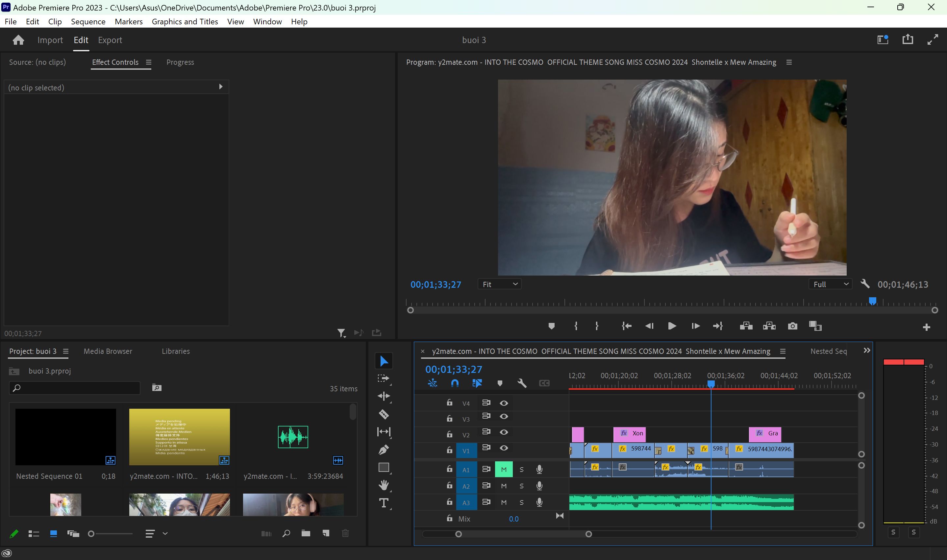Select the Pen tool
Screen dimensions: 947x560
(x=384, y=450)
